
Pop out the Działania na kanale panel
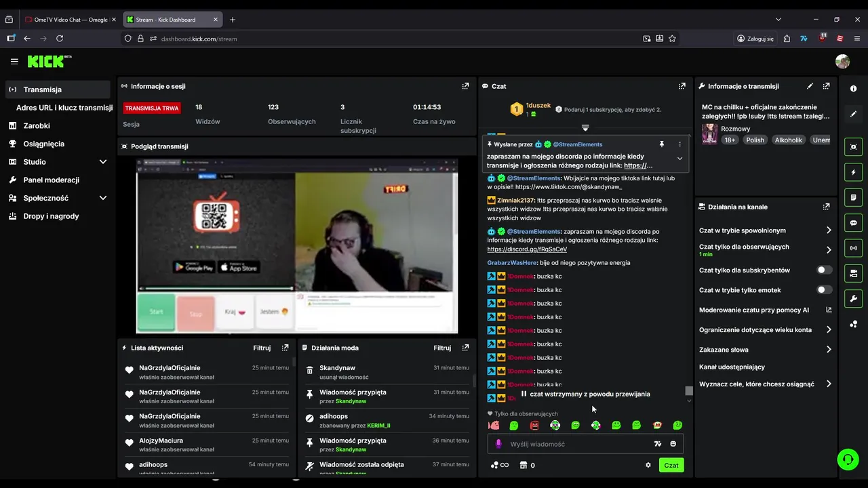click(x=826, y=207)
